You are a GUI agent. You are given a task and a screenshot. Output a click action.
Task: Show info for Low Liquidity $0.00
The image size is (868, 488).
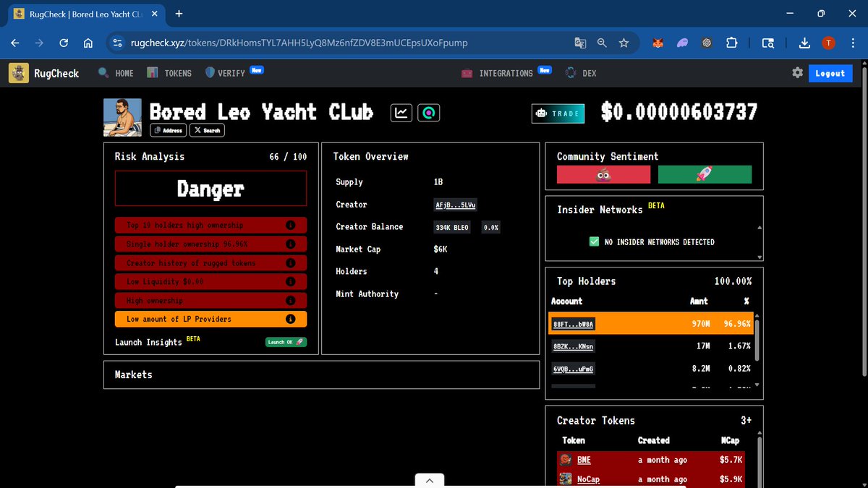coord(290,281)
